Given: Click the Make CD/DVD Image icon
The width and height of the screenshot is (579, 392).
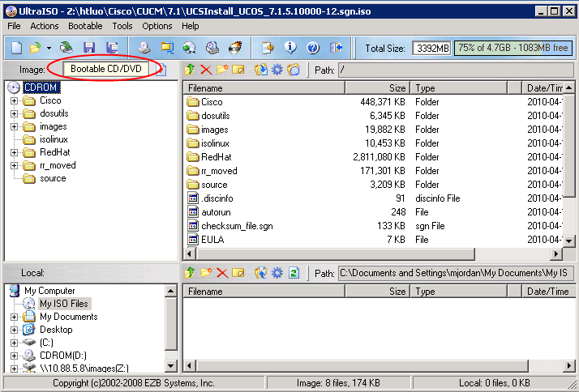Looking at the screenshot, I should click(x=144, y=48).
